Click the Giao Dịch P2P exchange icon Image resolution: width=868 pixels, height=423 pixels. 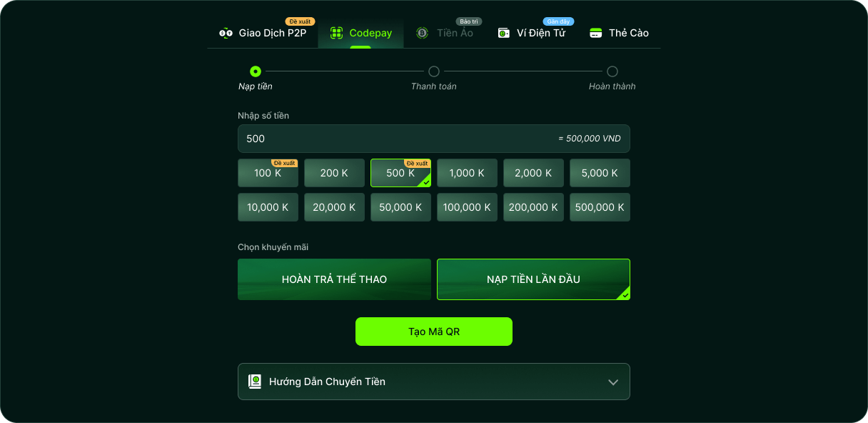226,33
